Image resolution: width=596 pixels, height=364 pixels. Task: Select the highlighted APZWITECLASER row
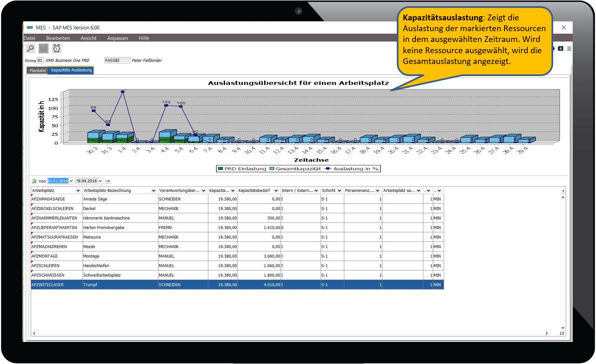[x=237, y=285]
